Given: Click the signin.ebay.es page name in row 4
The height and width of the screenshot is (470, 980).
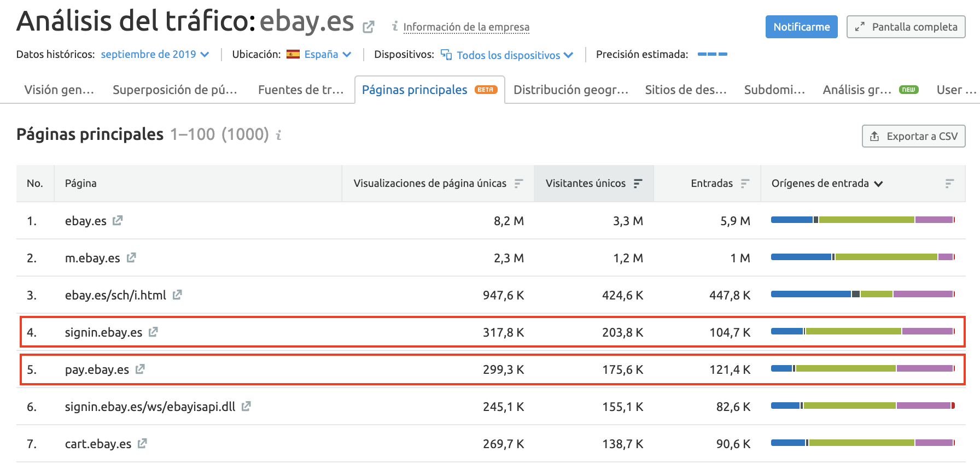Looking at the screenshot, I should pyautogui.click(x=103, y=332).
